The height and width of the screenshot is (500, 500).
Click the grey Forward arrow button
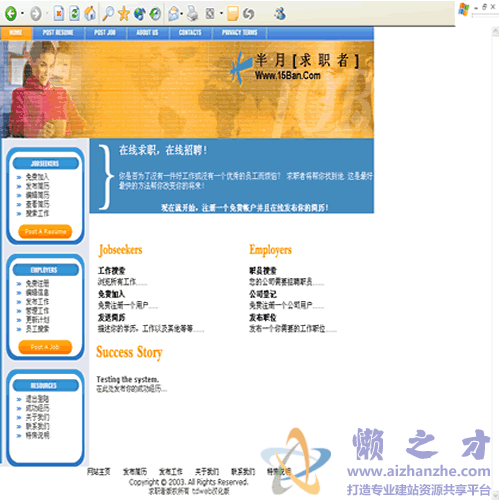tap(36, 14)
